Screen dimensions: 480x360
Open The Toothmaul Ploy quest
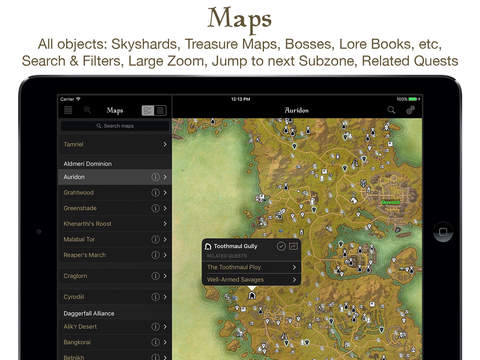(251, 267)
